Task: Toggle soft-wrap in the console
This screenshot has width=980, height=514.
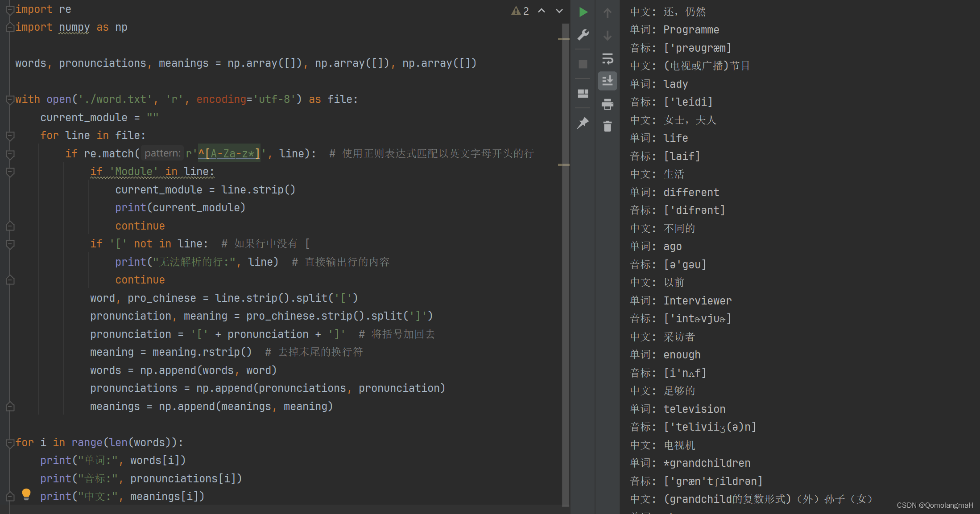Action: 608,58
